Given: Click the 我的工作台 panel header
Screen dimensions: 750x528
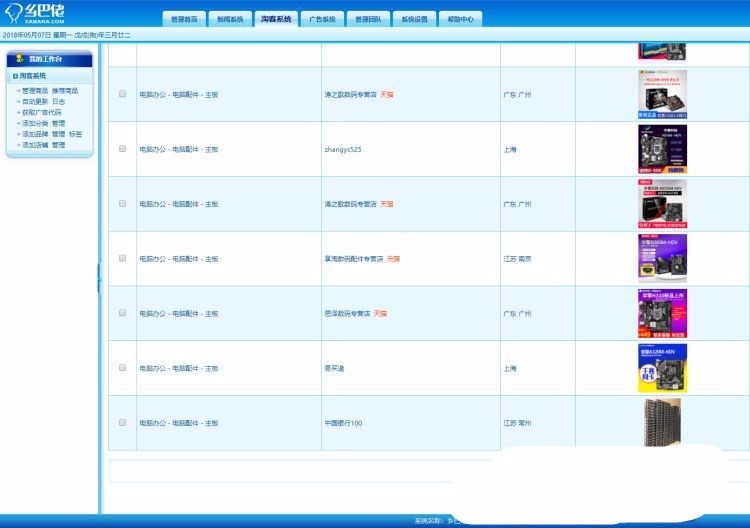Looking at the screenshot, I should coord(50,59).
